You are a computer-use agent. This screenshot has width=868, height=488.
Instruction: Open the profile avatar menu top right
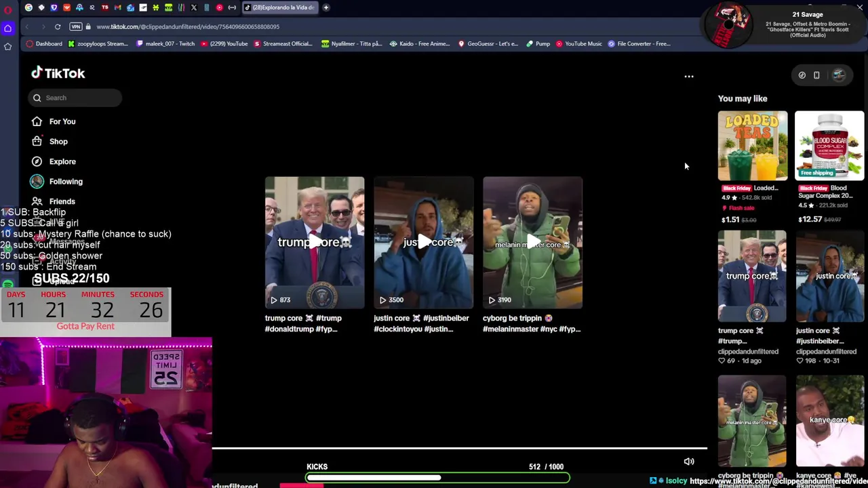point(839,75)
